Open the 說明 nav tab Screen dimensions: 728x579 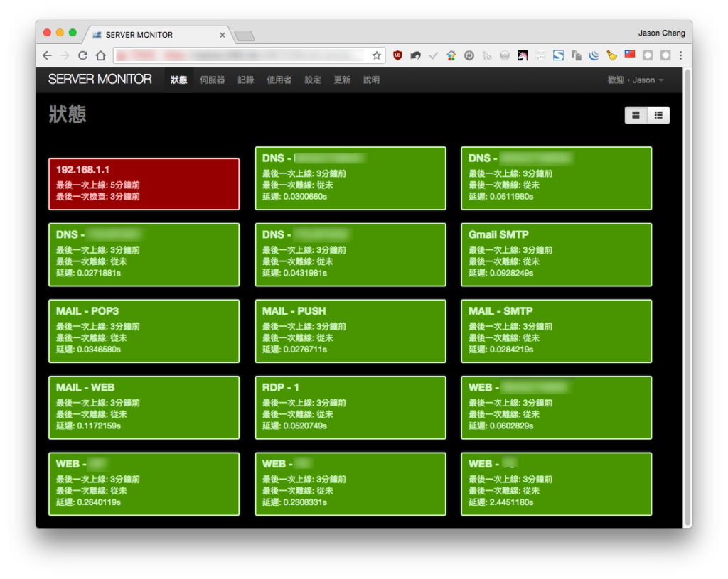click(x=371, y=80)
